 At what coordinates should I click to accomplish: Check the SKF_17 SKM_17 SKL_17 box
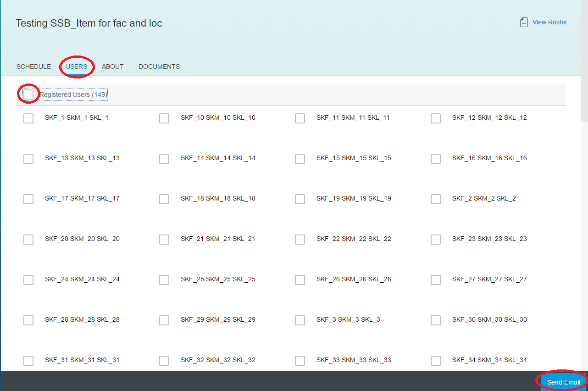click(x=28, y=199)
